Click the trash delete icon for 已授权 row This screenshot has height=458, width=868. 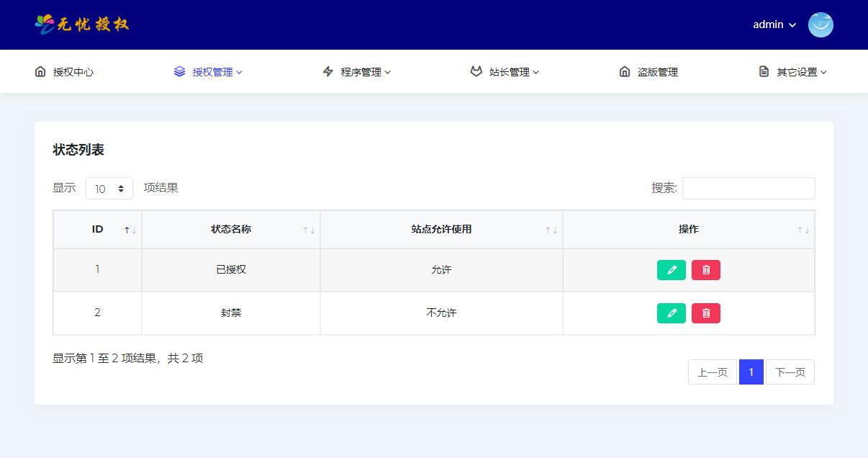pos(705,269)
